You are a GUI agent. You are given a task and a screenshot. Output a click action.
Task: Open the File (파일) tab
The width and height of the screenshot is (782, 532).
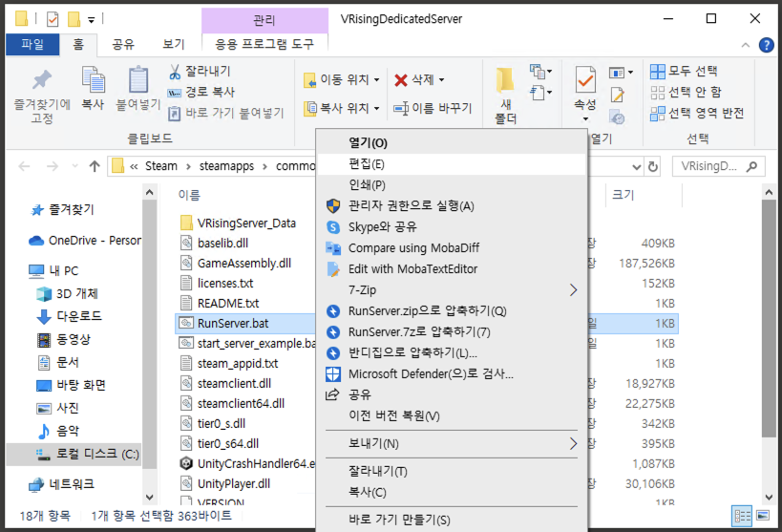pyautogui.click(x=32, y=45)
